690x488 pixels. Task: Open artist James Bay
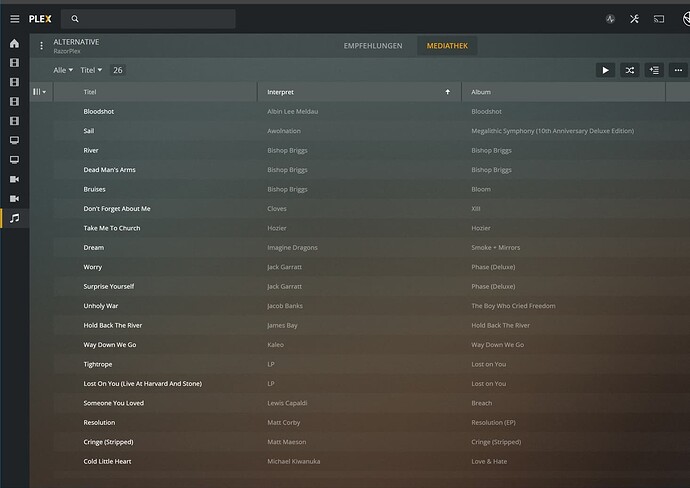click(282, 325)
